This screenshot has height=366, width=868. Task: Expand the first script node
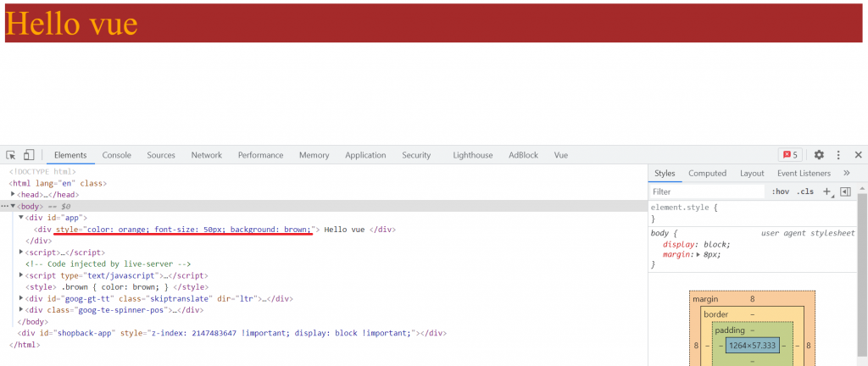(x=21, y=252)
